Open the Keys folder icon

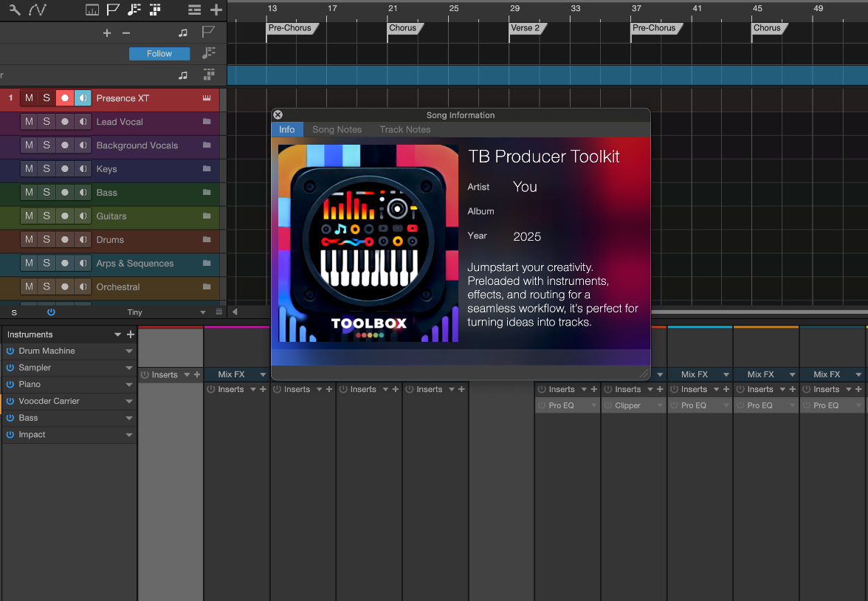pos(207,168)
